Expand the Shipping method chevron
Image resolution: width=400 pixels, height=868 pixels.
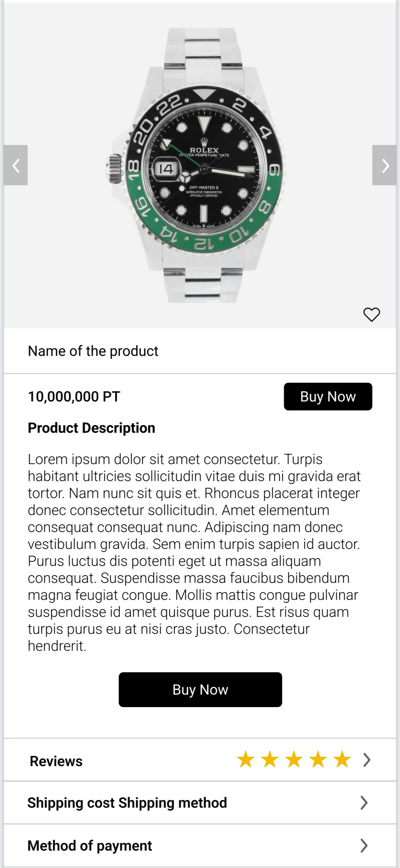point(364,803)
